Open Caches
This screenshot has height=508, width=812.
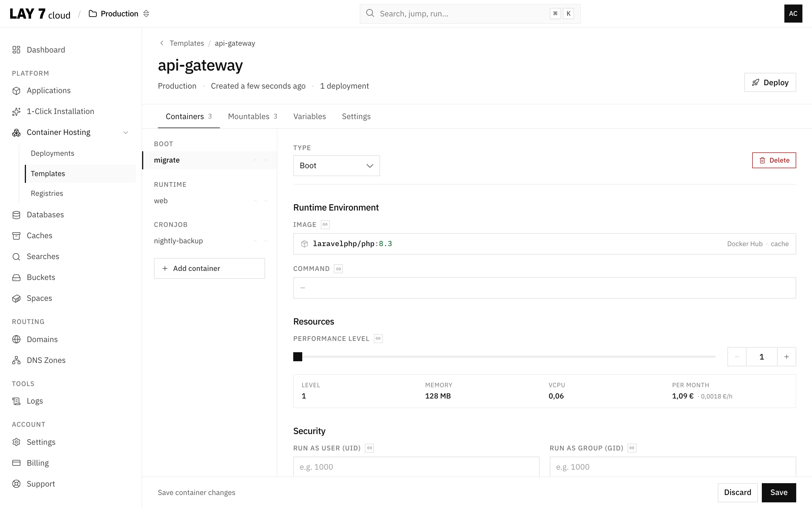(x=32, y=236)
